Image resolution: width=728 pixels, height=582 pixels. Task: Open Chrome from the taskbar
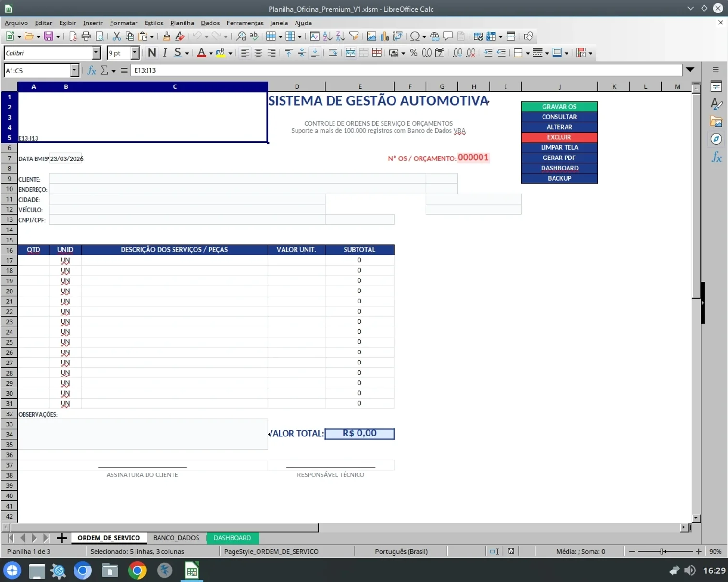(x=137, y=570)
